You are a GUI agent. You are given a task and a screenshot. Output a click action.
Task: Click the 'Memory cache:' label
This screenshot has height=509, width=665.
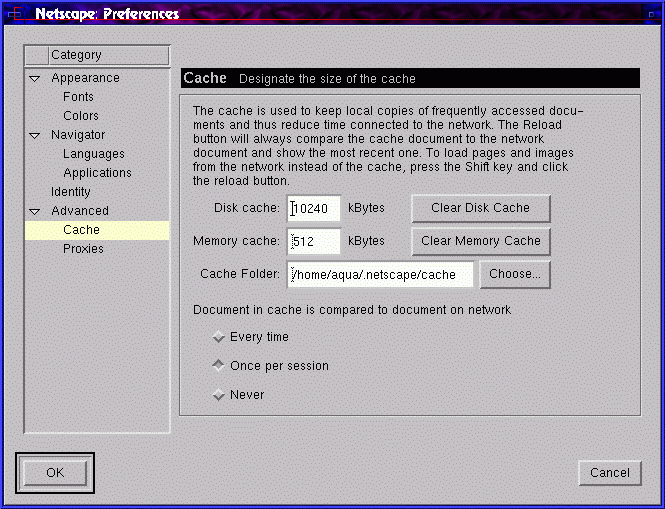[x=236, y=241]
